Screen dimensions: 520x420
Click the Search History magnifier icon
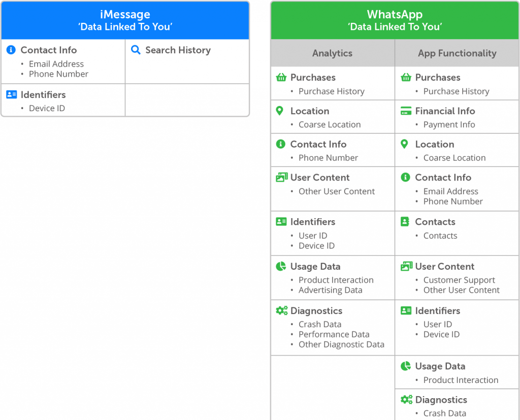pos(136,50)
